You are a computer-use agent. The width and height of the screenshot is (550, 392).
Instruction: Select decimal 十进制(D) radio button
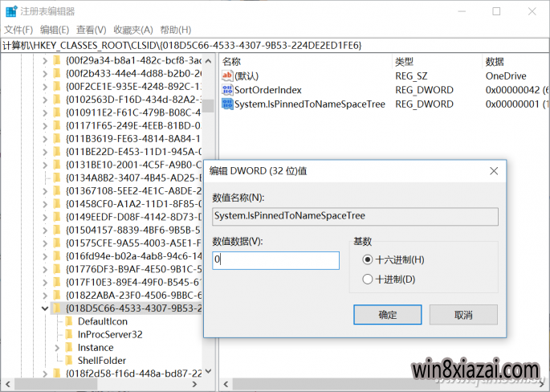[367, 280]
